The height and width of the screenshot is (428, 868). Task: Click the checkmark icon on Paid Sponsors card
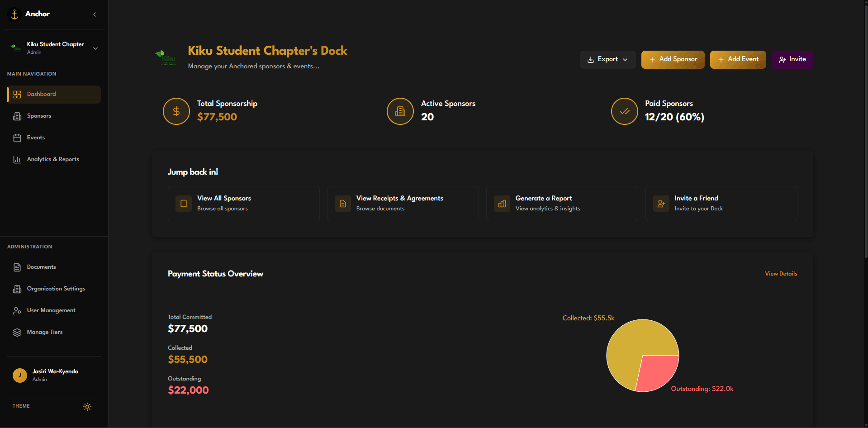pyautogui.click(x=624, y=111)
